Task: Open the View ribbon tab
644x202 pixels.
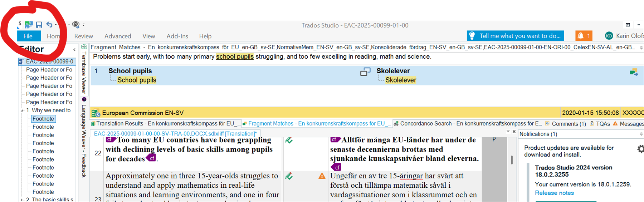Action: [x=148, y=36]
